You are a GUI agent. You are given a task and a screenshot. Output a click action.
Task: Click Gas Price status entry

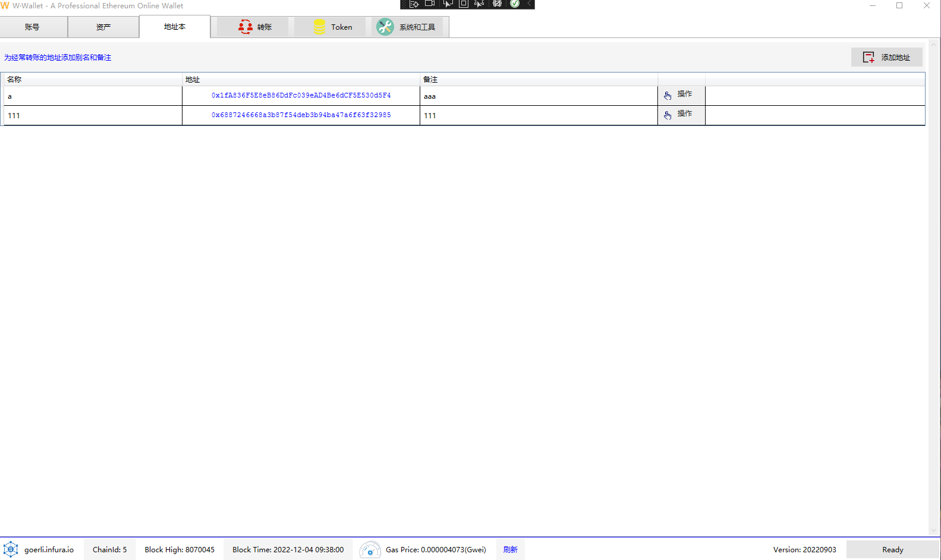coord(436,549)
